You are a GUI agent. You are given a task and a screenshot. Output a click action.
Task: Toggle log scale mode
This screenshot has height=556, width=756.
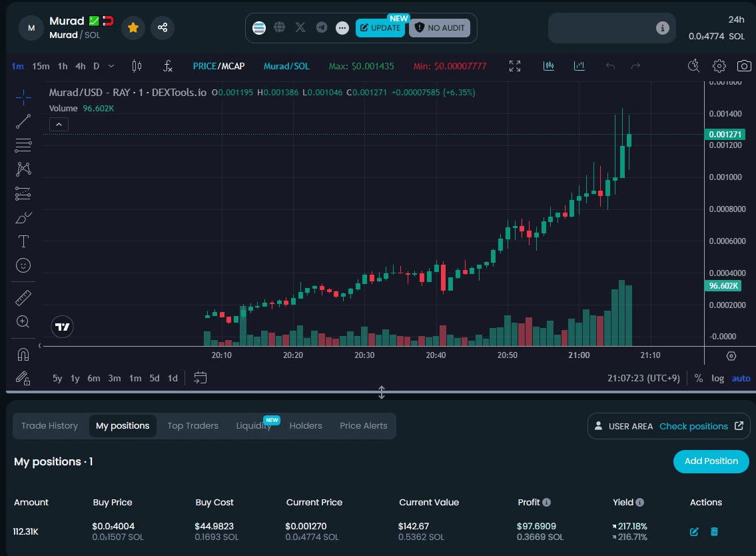point(717,379)
